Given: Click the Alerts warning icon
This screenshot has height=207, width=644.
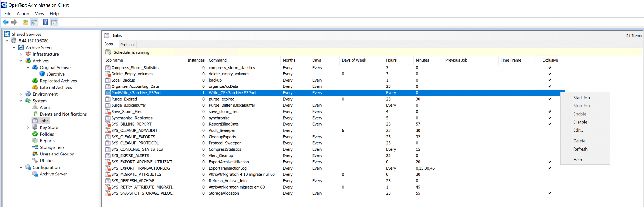Looking at the screenshot, I should pos(35,107).
